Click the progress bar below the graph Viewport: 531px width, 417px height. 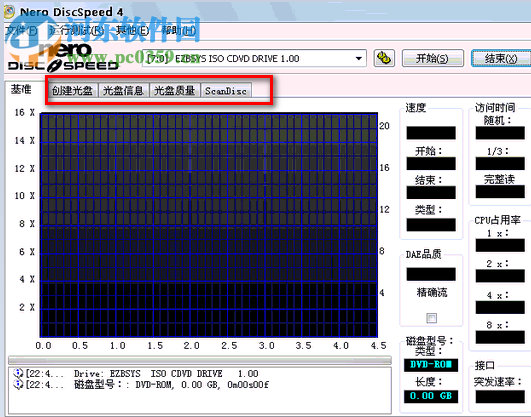coord(200,359)
